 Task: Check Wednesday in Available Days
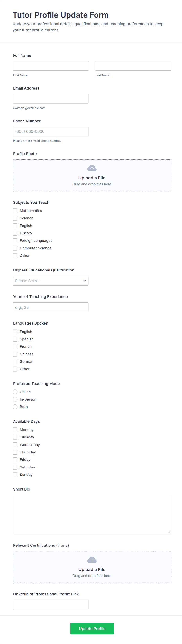coord(15,445)
